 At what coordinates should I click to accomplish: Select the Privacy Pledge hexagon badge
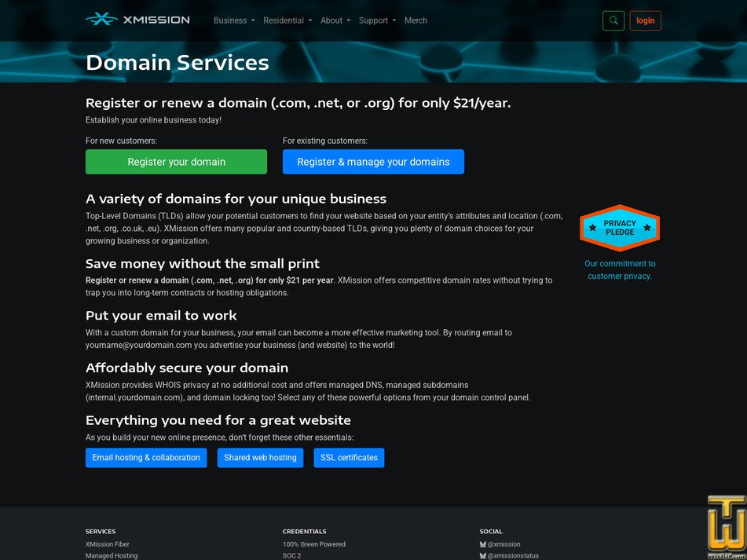coord(619,228)
